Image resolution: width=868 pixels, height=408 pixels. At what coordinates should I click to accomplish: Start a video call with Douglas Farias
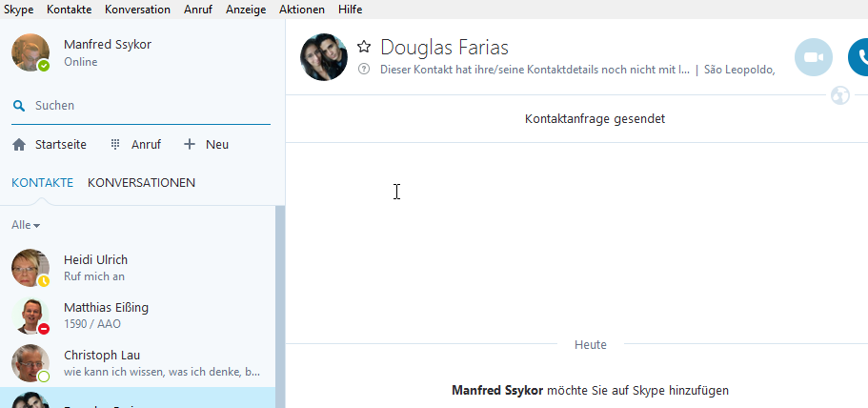tap(813, 57)
